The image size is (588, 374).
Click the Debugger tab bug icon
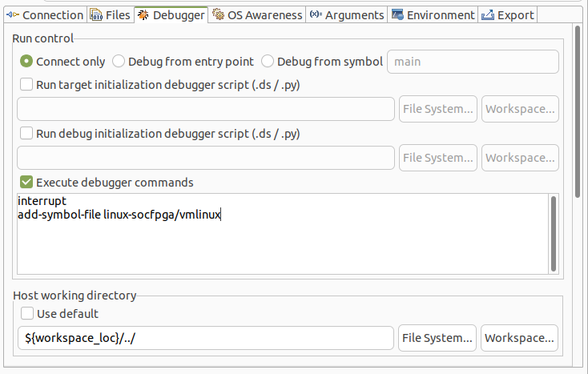(x=143, y=14)
